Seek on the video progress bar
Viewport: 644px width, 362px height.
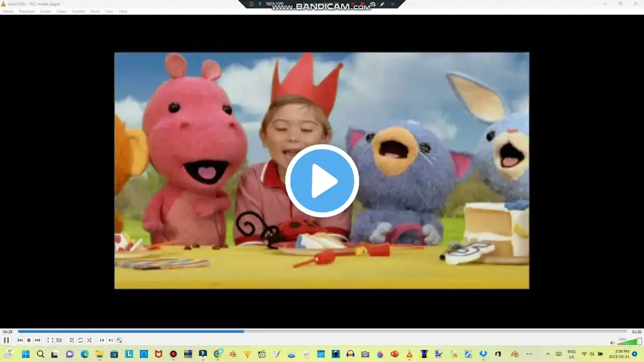point(323,331)
